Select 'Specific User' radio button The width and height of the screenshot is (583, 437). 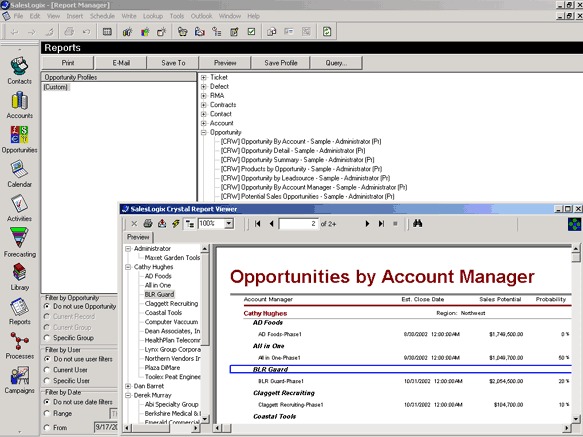click(47, 381)
